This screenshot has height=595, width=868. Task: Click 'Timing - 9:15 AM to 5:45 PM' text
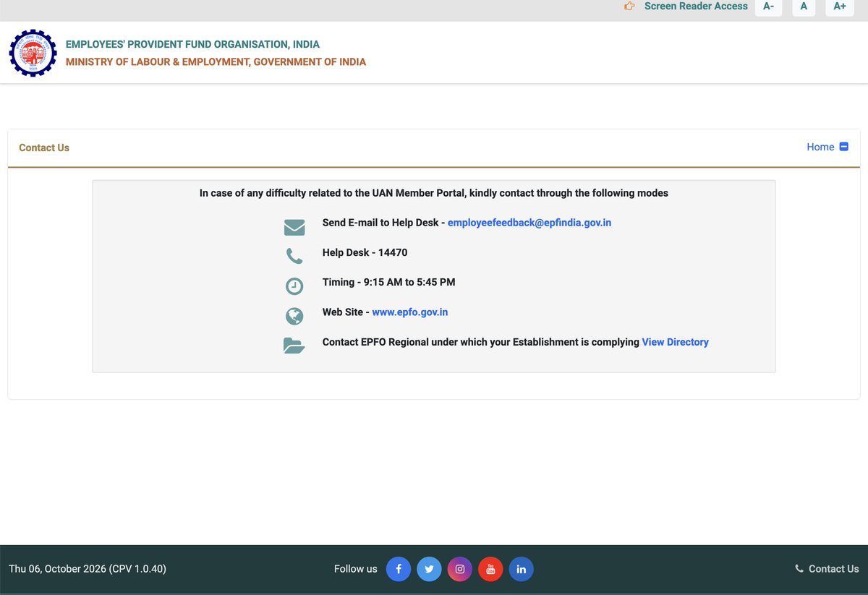pos(389,282)
